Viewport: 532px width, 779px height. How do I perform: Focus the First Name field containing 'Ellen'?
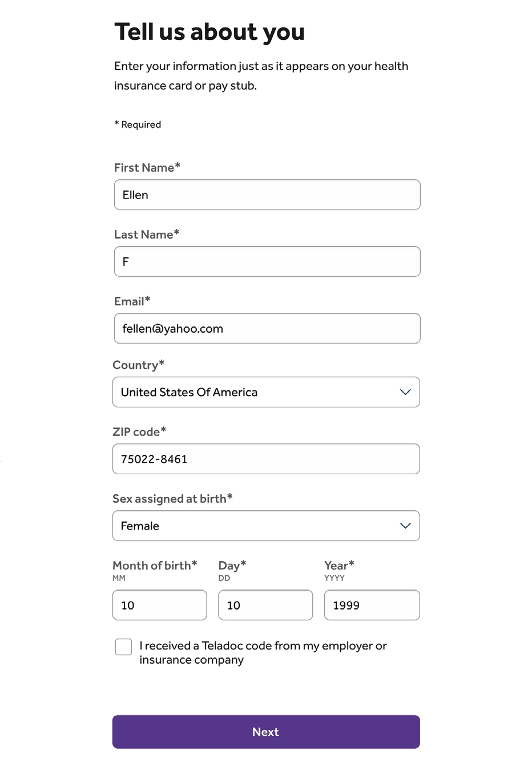267,195
